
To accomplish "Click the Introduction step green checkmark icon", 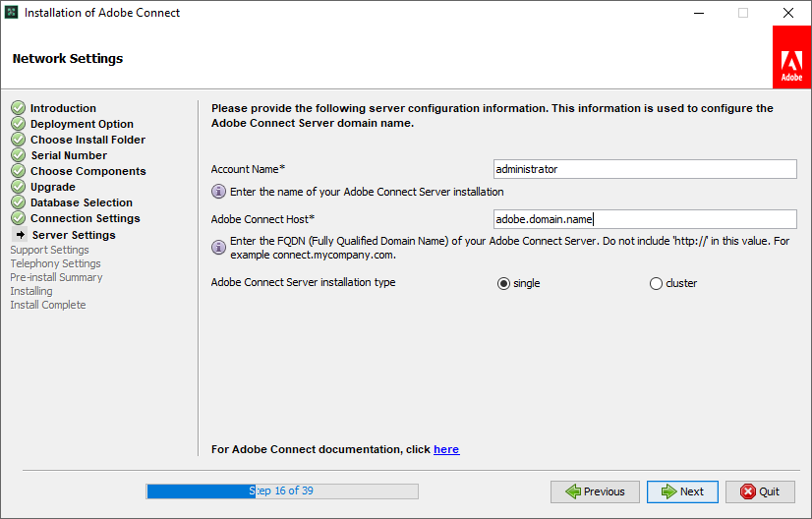I will click(x=18, y=108).
